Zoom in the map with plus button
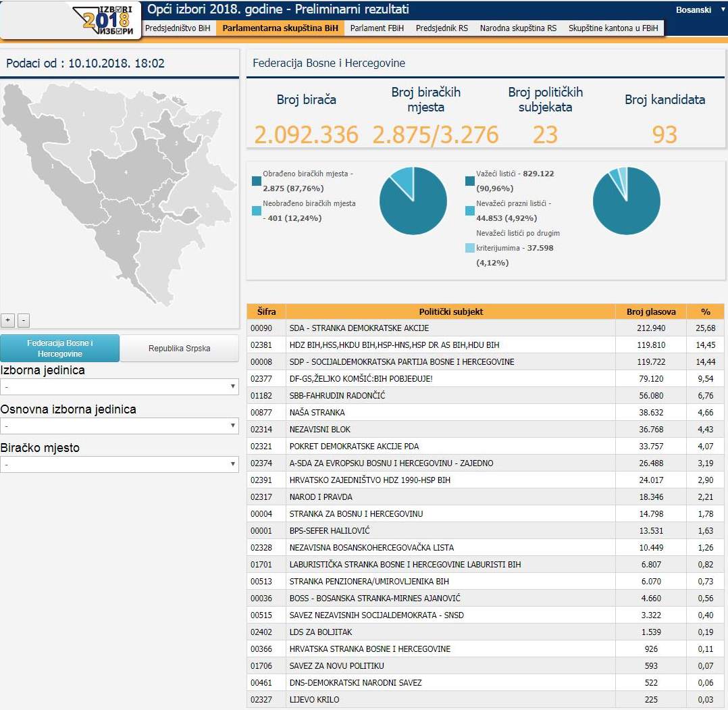728x710 pixels. point(8,320)
